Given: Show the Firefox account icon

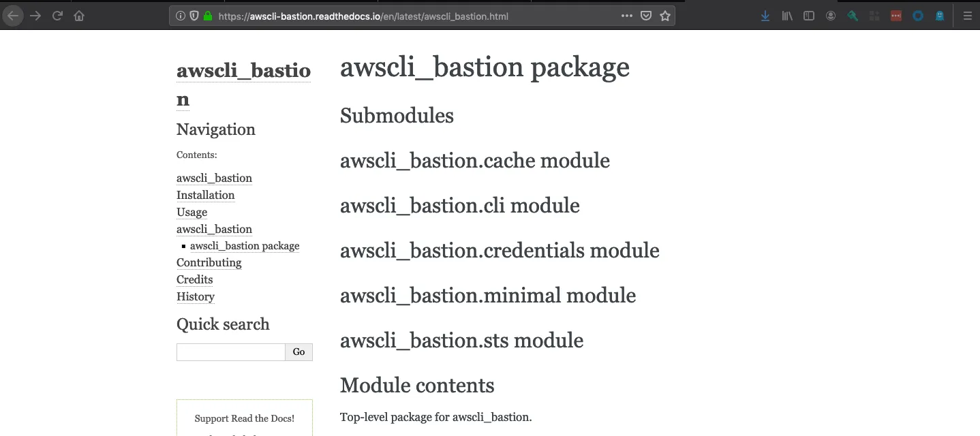Looking at the screenshot, I should 831,16.
